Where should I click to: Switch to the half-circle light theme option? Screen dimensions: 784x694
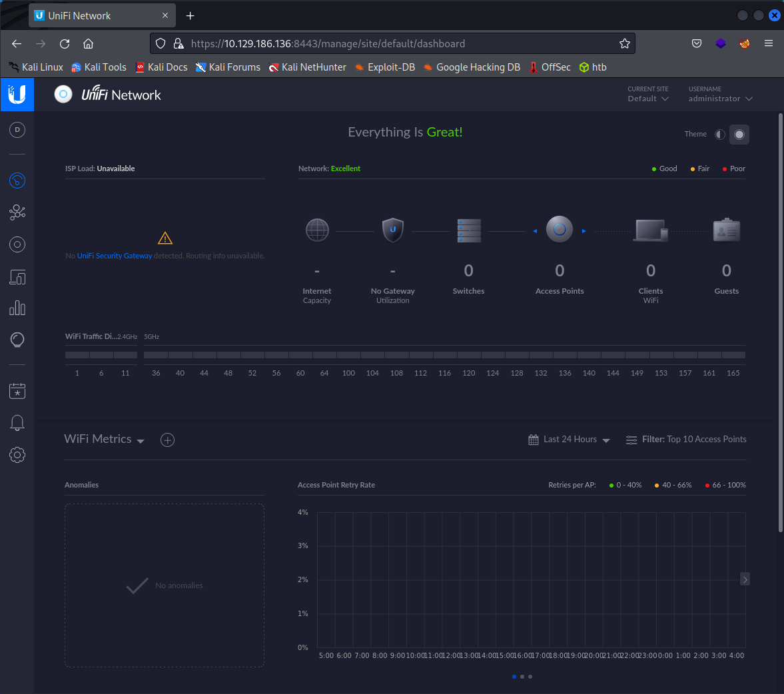point(720,135)
